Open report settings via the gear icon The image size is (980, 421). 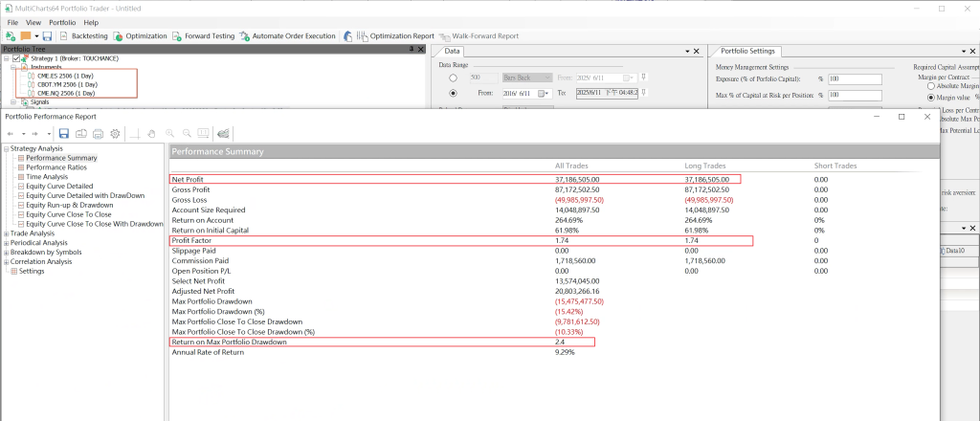coord(115,133)
